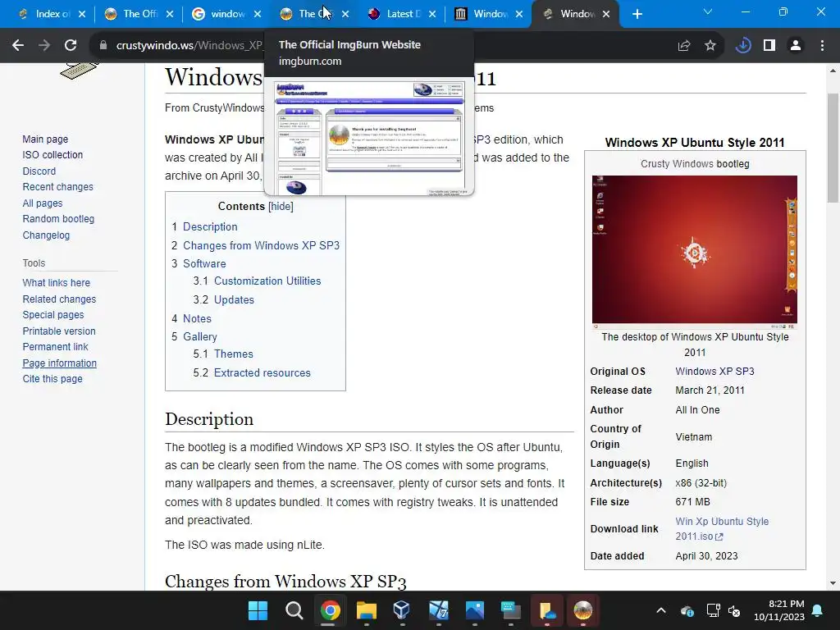Jump to Customization Utilities in contents
840x630 pixels.
coord(267,281)
